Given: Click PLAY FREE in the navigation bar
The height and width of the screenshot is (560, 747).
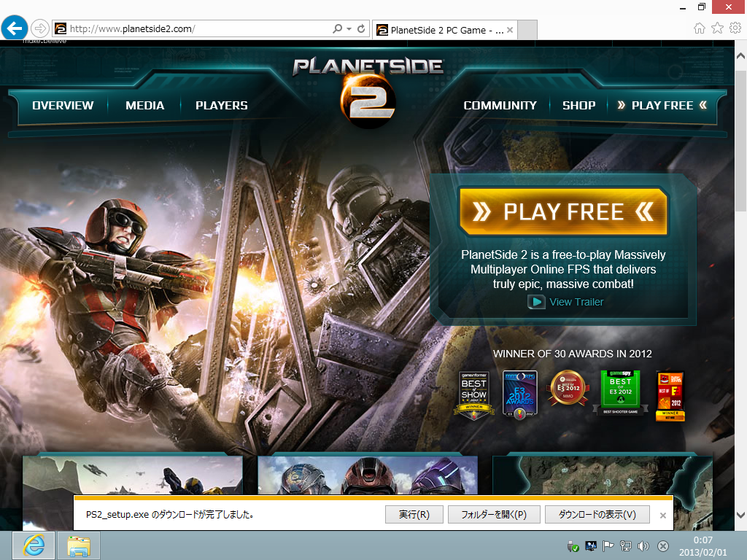Looking at the screenshot, I should [662, 105].
